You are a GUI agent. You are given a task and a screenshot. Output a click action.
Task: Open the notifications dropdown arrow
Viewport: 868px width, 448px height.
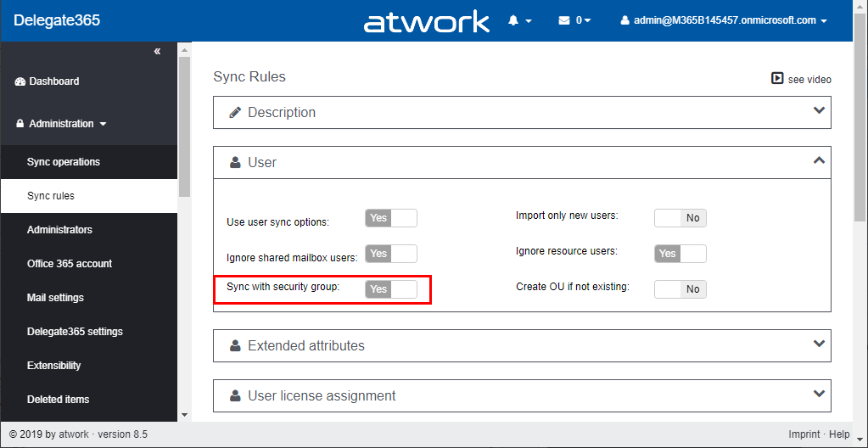528,21
